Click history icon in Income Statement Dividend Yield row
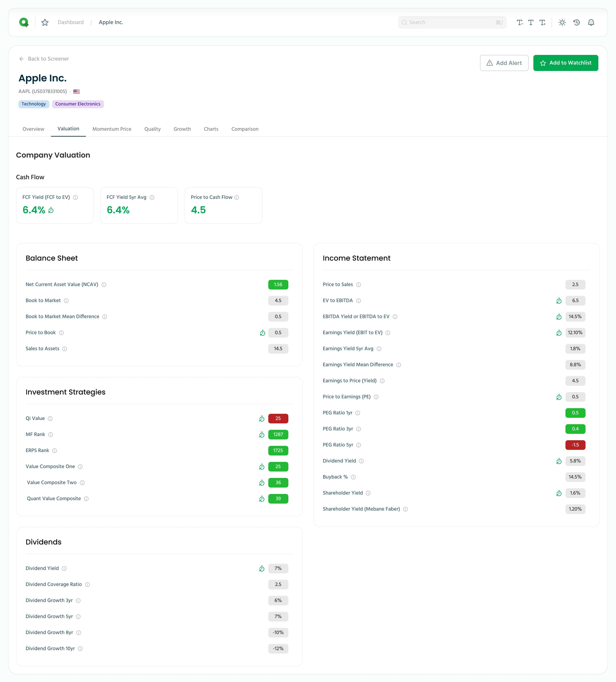 coord(559,461)
